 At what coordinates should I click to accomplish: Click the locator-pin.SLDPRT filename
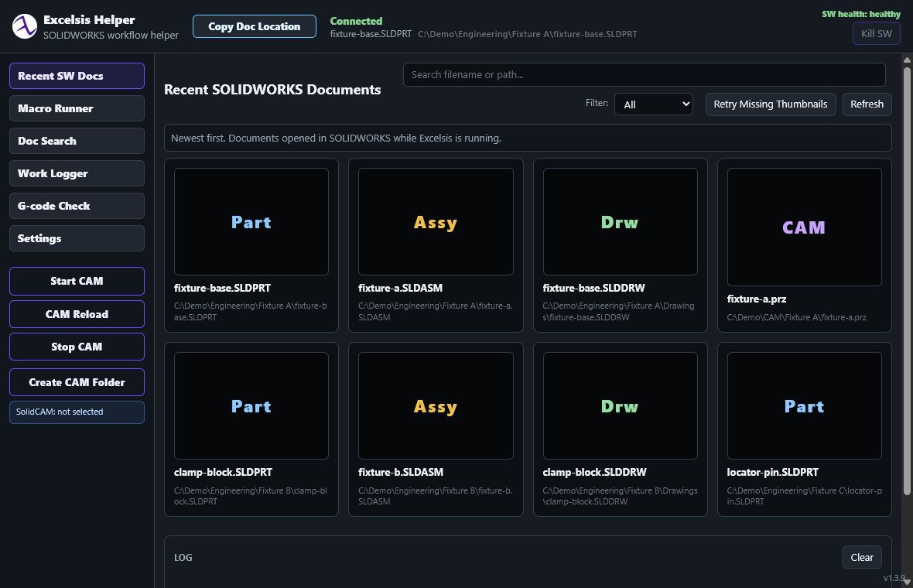click(x=773, y=472)
